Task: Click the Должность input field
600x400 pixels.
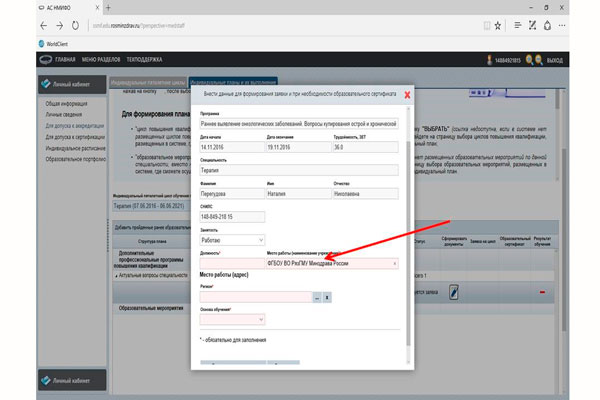Action: 231,264
